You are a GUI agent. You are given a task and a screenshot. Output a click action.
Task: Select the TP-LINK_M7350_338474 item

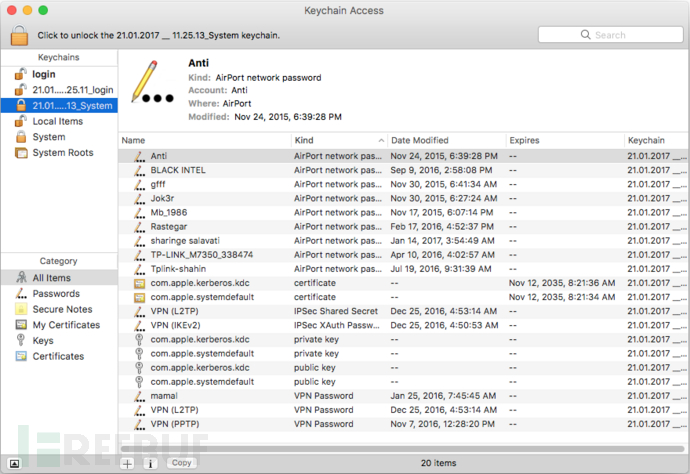point(403,254)
